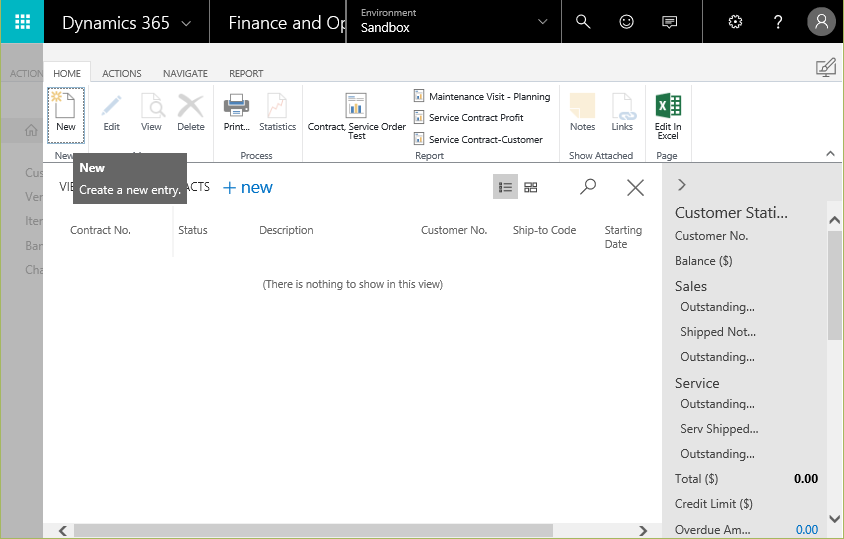Image resolution: width=844 pixels, height=539 pixels.
Task: Click the + new link
Action: click(x=248, y=187)
